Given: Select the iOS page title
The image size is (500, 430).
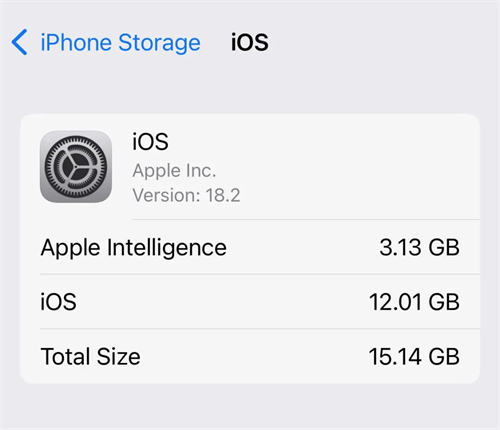Looking at the screenshot, I should pos(250,42).
